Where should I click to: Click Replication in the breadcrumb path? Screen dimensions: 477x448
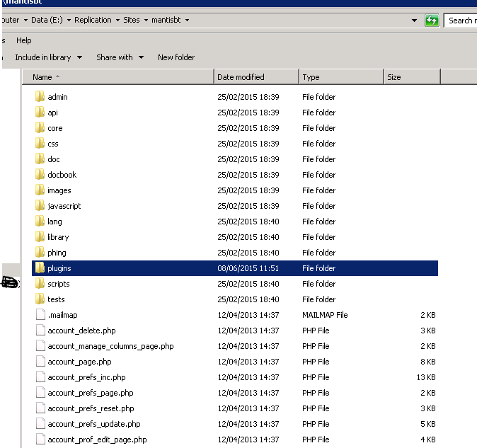tap(93, 20)
